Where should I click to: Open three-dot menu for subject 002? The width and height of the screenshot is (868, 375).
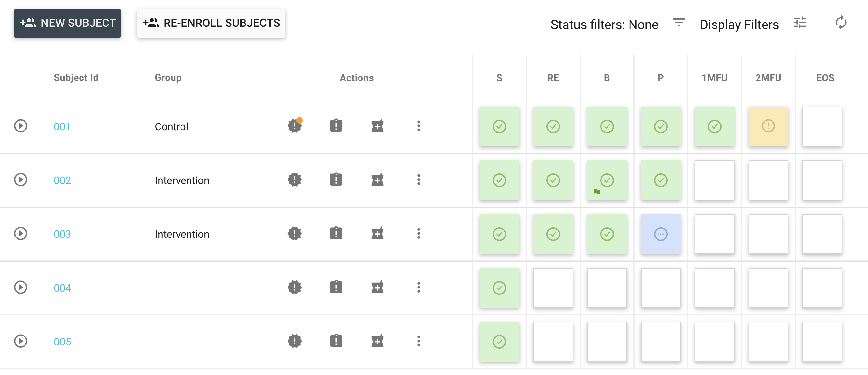[x=418, y=180]
